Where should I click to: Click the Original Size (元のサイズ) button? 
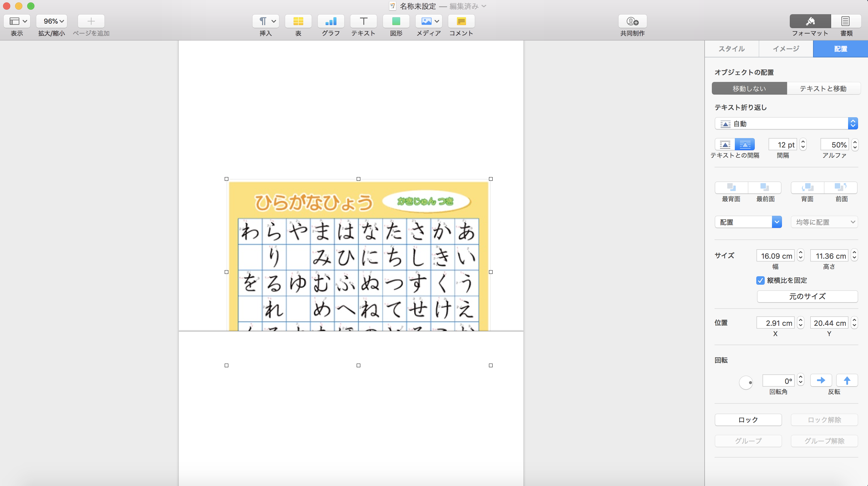pos(807,296)
